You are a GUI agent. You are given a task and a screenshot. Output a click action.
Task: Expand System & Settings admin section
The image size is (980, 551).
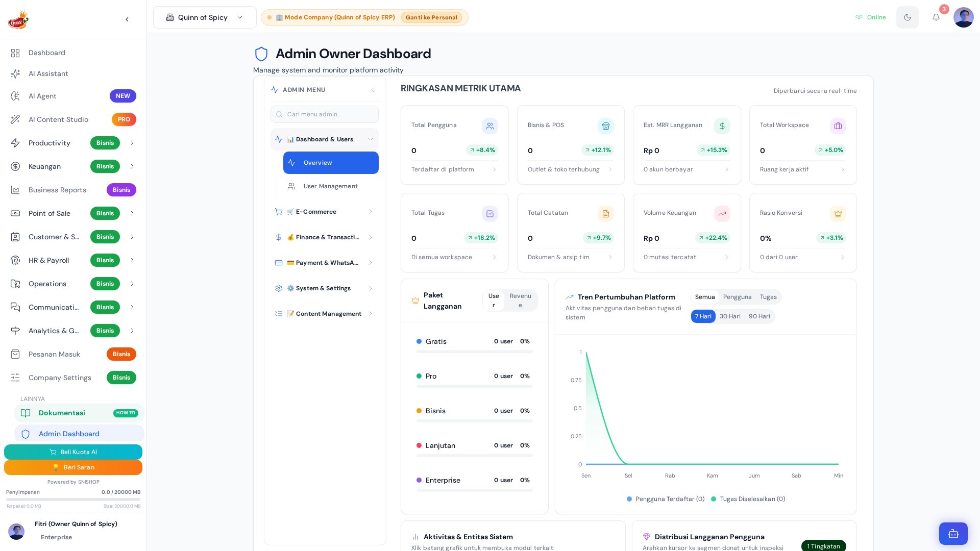coord(325,288)
